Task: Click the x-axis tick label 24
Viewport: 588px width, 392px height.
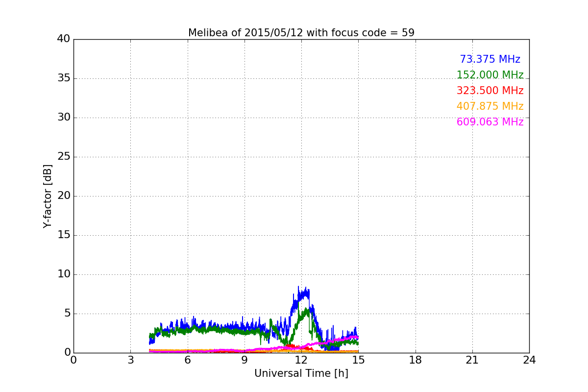Action: [529, 360]
